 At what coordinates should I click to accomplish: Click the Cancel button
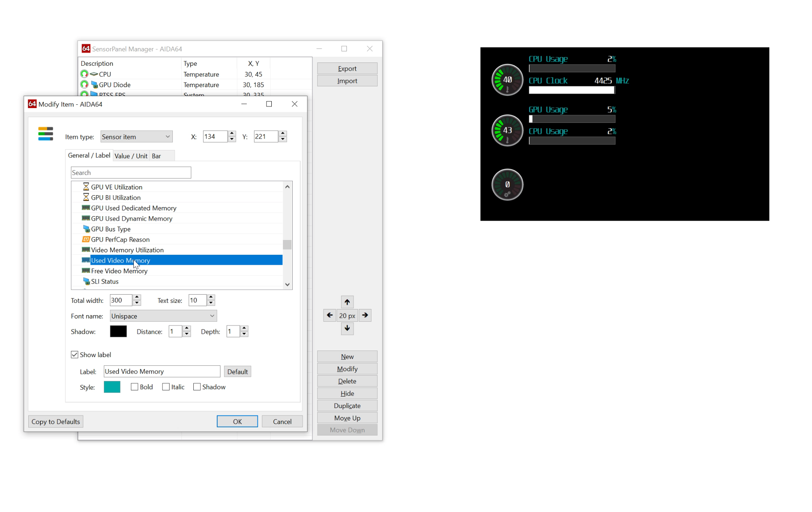282,422
